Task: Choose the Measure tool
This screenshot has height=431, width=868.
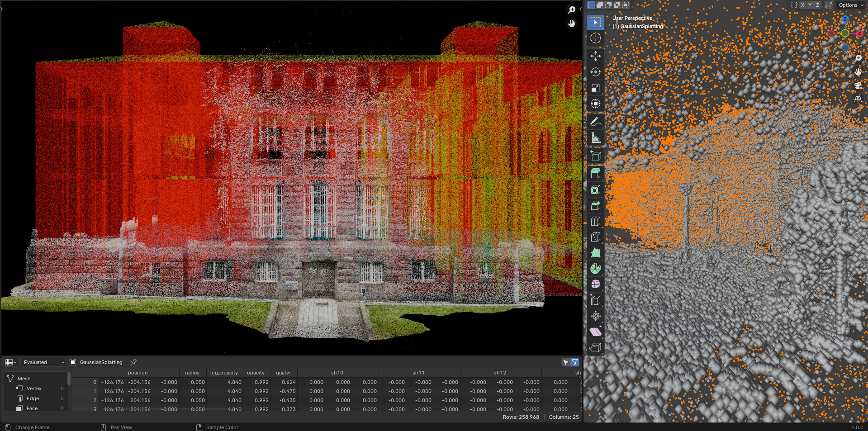Action: [595, 138]
